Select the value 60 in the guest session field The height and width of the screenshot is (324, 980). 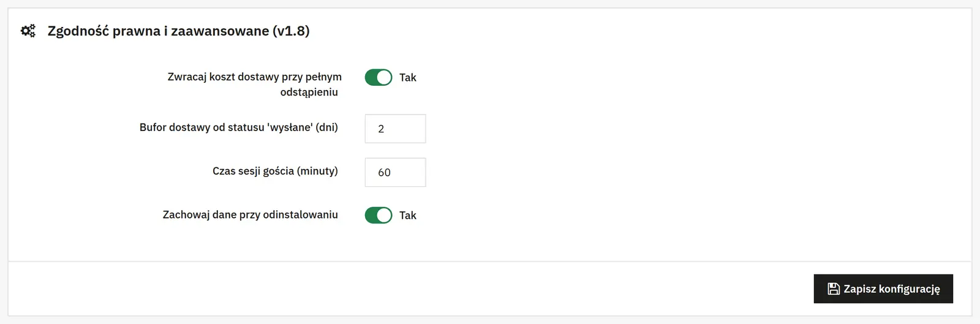pos(384,173)
